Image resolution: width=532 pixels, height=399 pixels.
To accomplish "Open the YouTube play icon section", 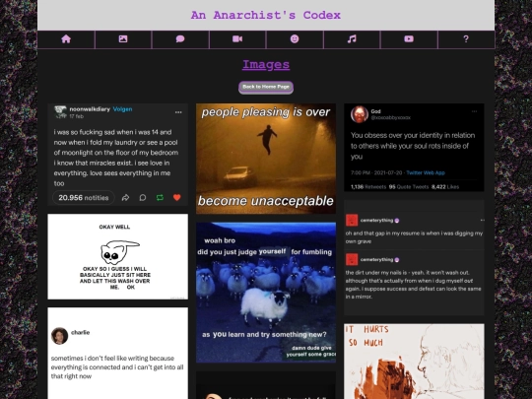I will click(409, 39).
